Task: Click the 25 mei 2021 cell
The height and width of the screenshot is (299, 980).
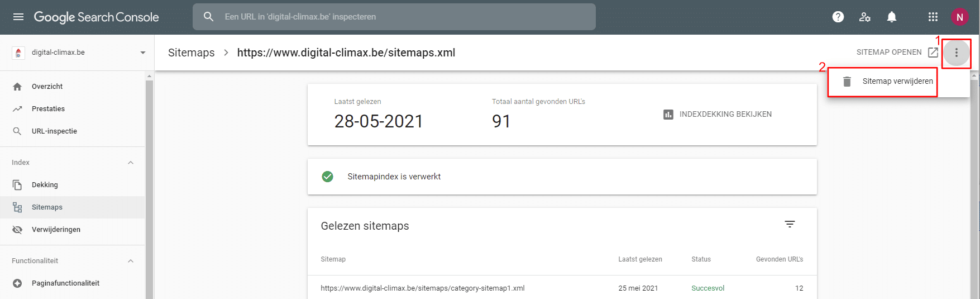Action: coord(638,288)
